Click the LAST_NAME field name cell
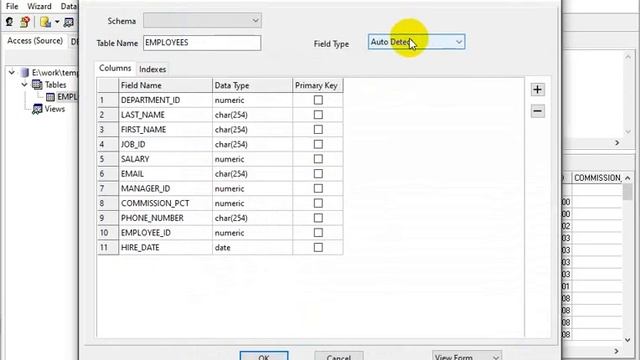This screenshot has height=360, width=640. point(165,115)
